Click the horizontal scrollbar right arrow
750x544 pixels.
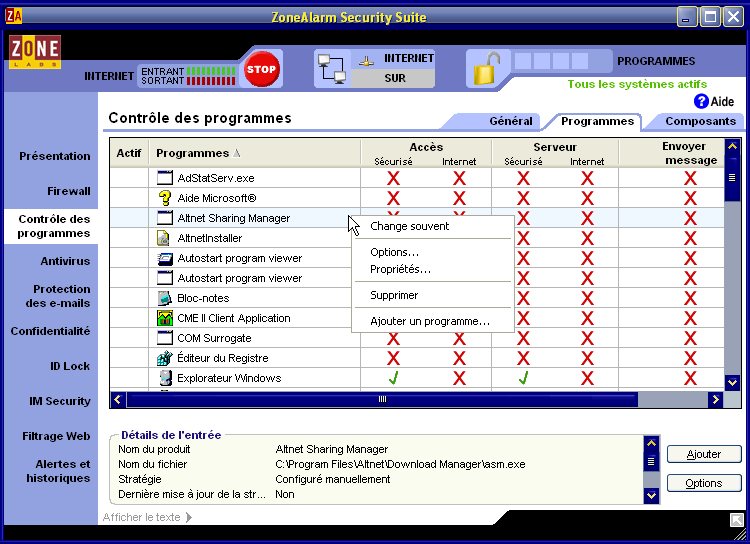tap(716, 400)
